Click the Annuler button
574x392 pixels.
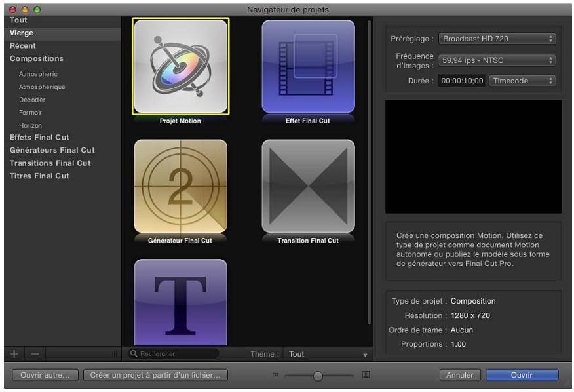point(460,375)
